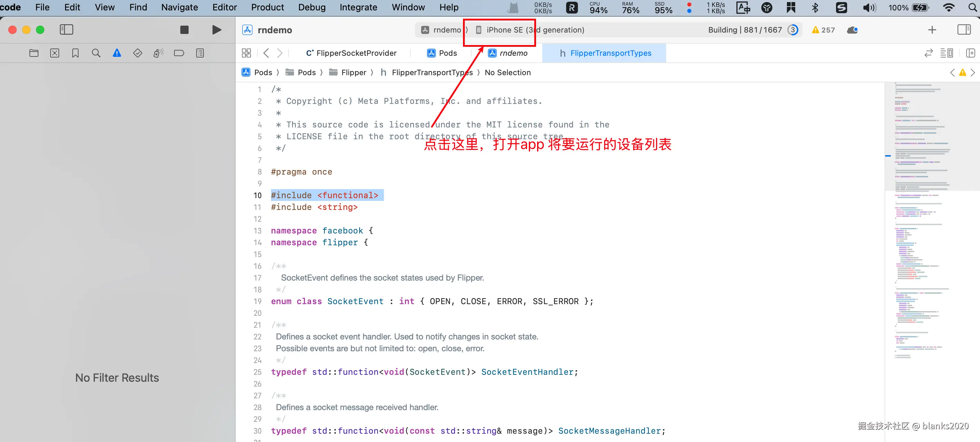Switch to the FlipperSocketProvider tab
This screenshot has width=980, height=442.
351,53
